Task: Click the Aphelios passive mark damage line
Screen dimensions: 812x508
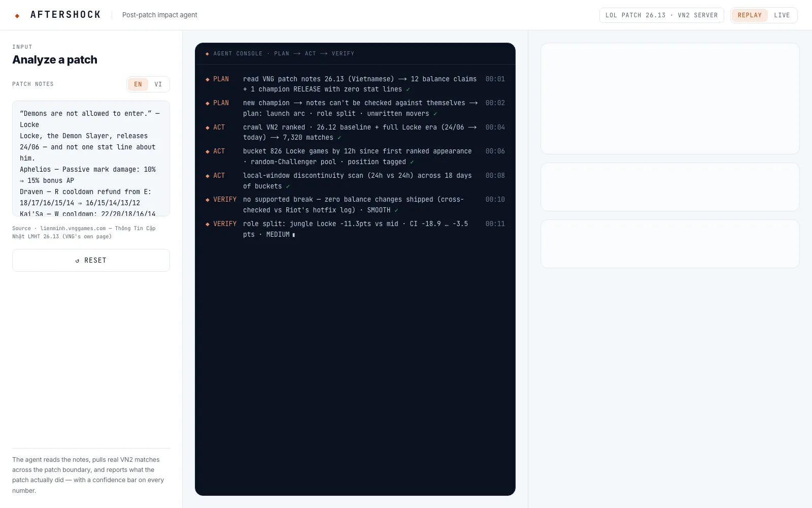Action: 88,175
